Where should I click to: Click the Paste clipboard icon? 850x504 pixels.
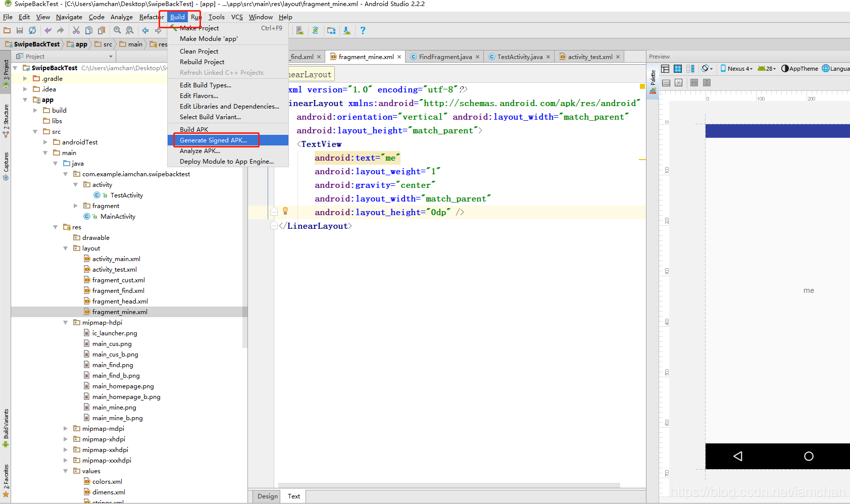coord(102,30)
